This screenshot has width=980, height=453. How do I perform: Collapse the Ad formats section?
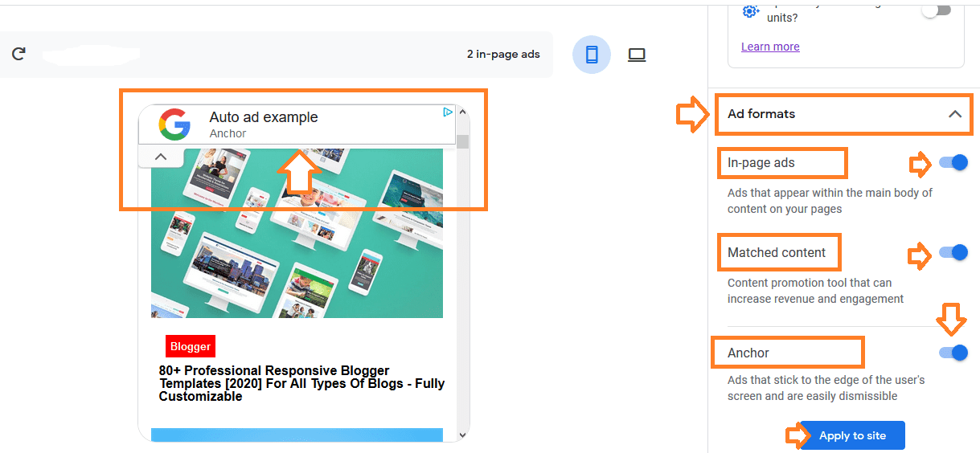[955, 114]
